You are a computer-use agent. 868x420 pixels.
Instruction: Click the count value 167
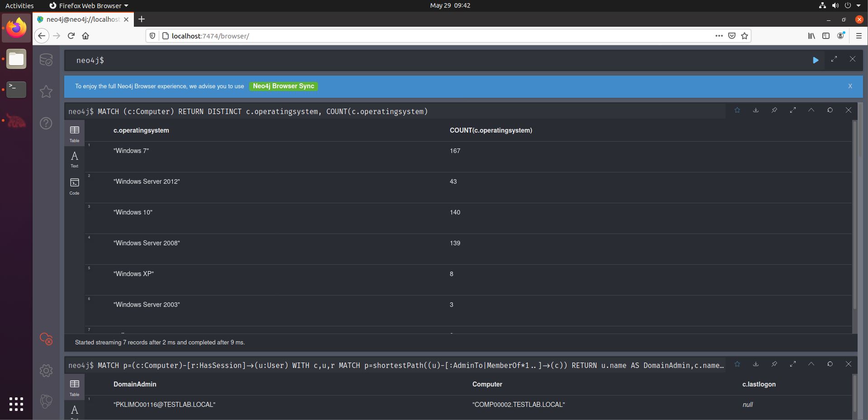tap(455, 151)
